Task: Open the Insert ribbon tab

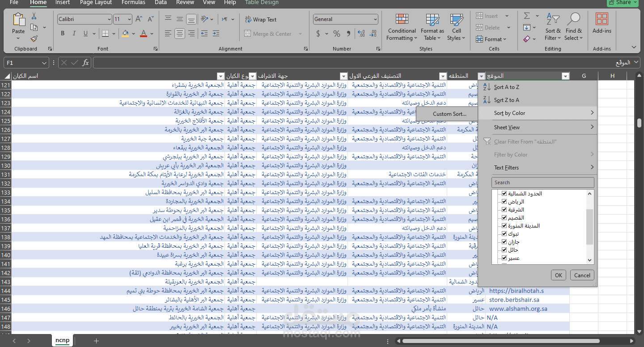Action: [63, 2]
